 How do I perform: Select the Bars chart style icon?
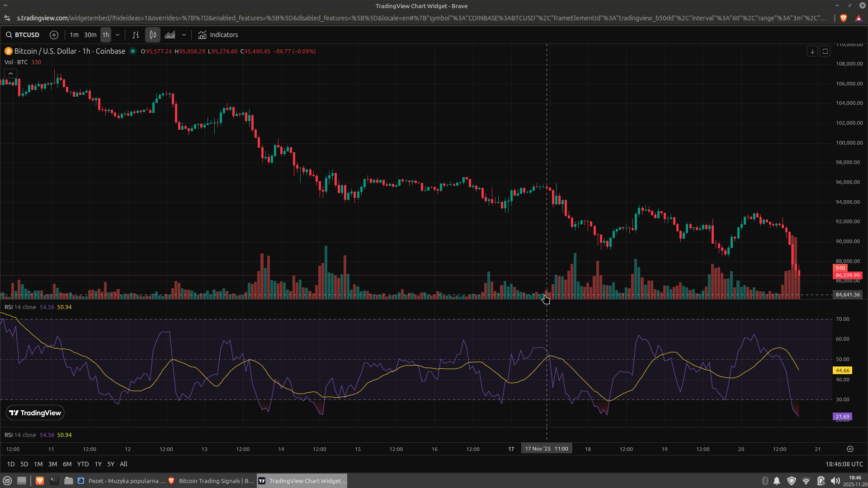136,35
